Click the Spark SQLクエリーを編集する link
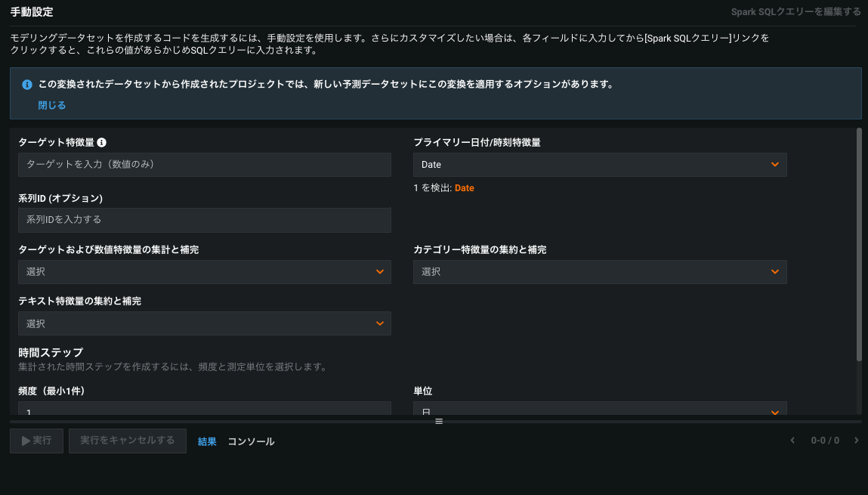This screenshot has width=868, height=495. pyautogui.click(x=795, y=12)
